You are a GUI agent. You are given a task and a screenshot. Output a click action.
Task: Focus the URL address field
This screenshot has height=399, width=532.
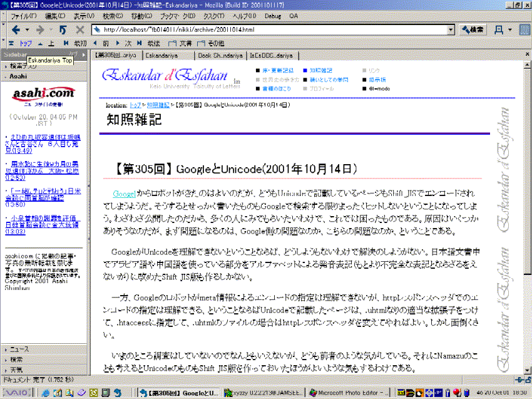point(274,30)
